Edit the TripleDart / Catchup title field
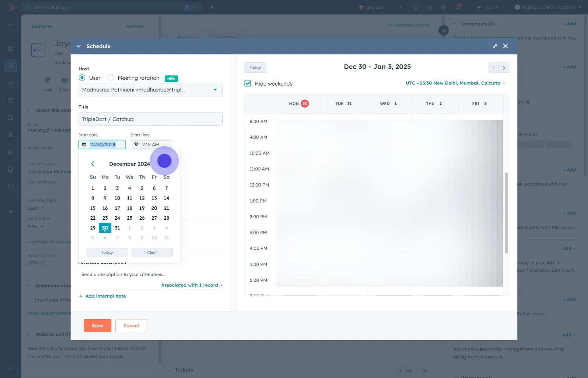 coord(150,119)
